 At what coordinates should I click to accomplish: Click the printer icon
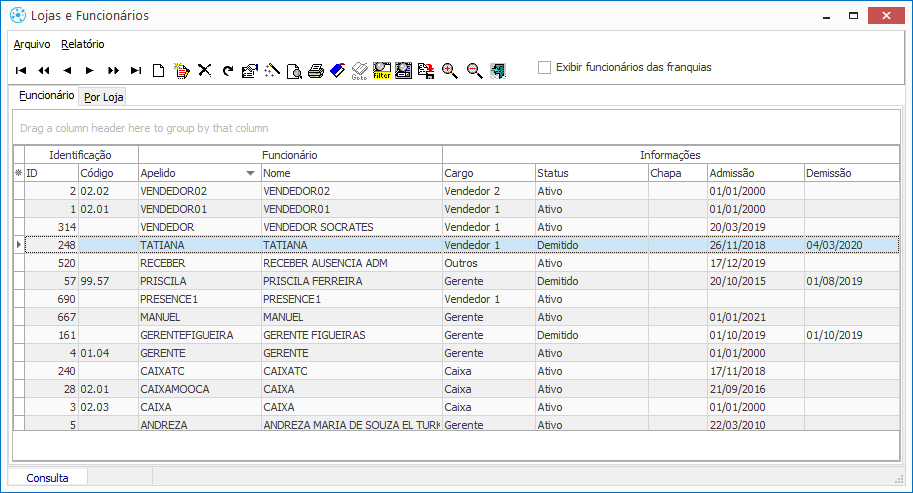click(x=316, y=71)
